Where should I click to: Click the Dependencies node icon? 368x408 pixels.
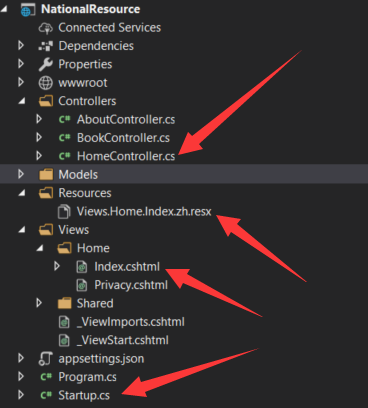click(x=46, y=46)
